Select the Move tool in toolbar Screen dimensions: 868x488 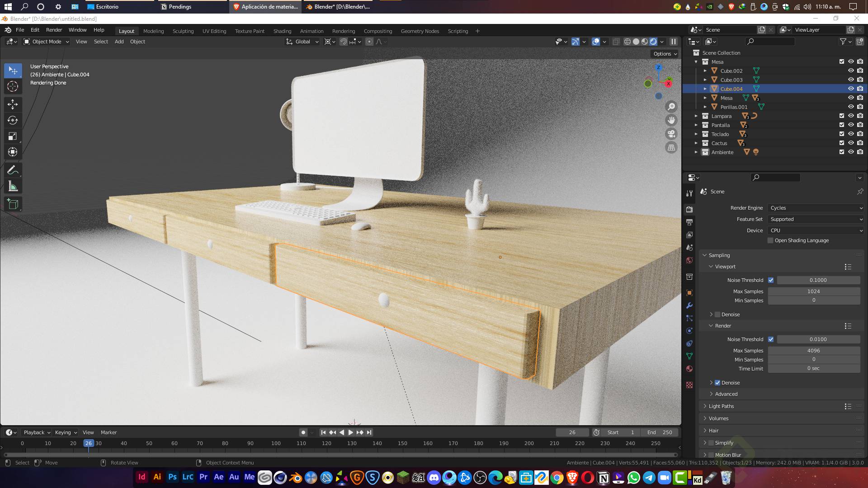coord(13,104)
